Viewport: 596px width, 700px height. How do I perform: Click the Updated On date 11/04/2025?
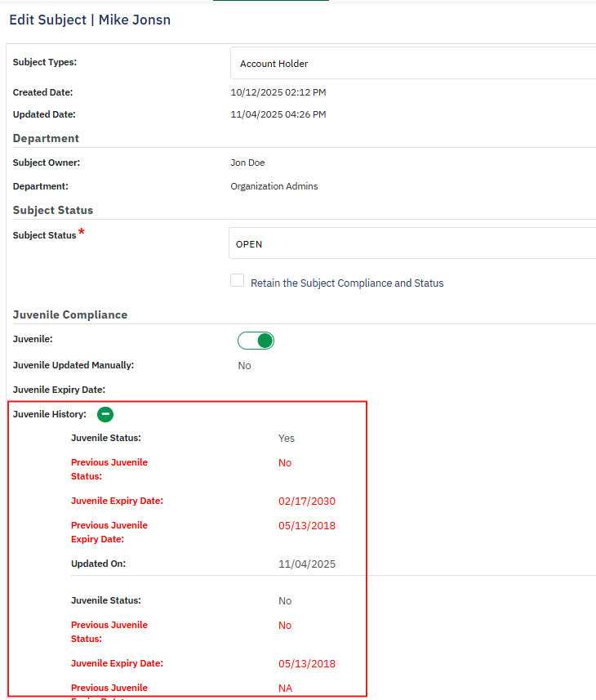pyautogui.click(x=307, y=564)
